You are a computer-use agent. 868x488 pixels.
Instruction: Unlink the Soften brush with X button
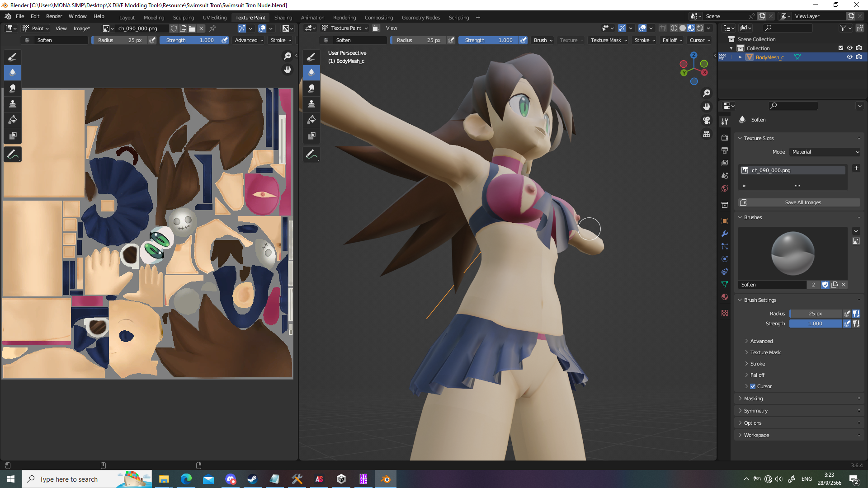844,285
